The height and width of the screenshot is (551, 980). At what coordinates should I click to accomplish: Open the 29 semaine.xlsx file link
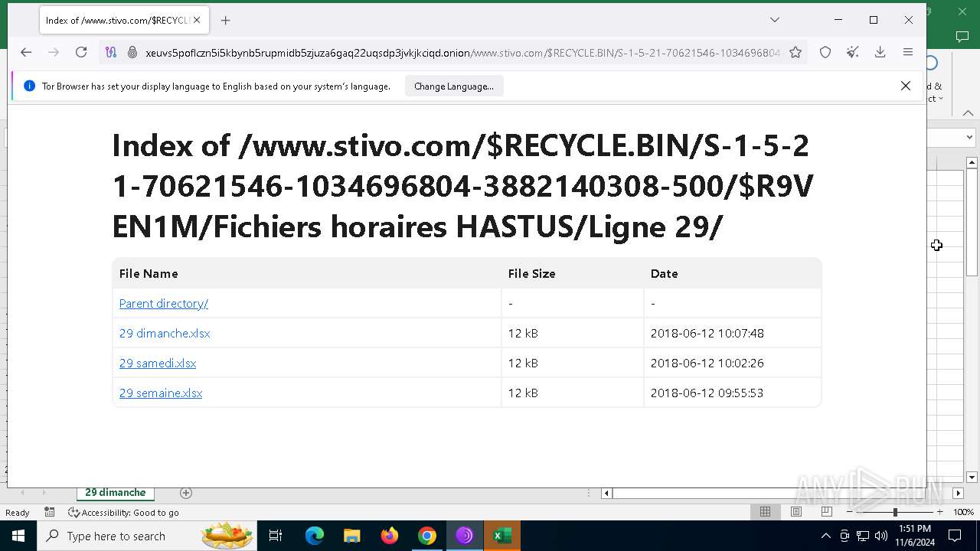[161, 393]
